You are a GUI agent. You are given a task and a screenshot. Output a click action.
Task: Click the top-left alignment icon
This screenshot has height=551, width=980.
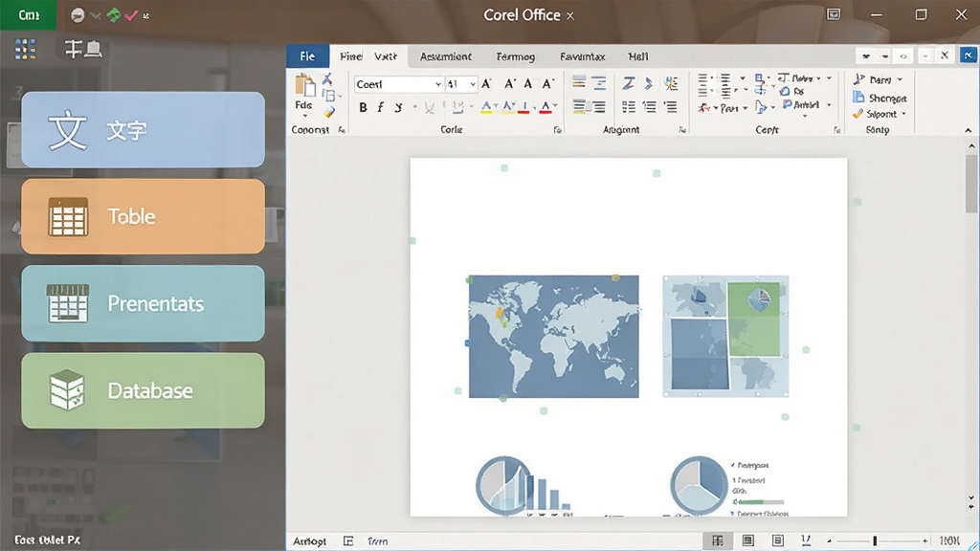pos(579,82)
